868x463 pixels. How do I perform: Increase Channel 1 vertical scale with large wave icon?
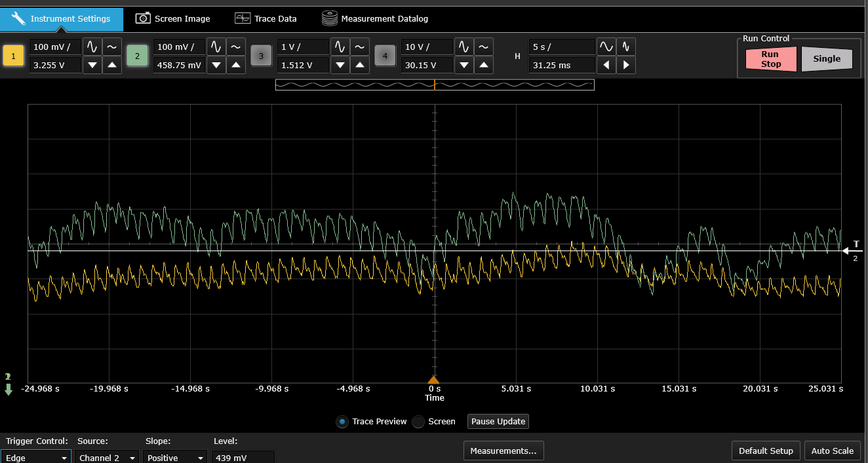(92, 47)
